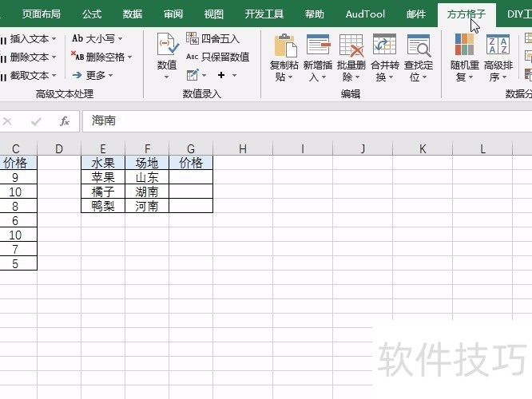Image resolution: width=532 pixels, height=399 pixels.
Task: Cancel the formula bar entry with X
Action: coord(7,121)
